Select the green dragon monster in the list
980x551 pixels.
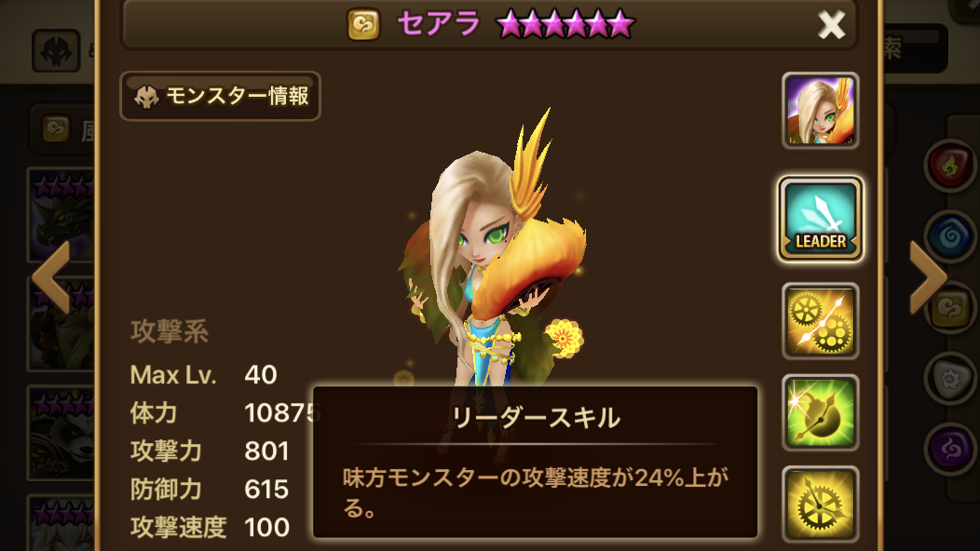click(x=61, y=215)
